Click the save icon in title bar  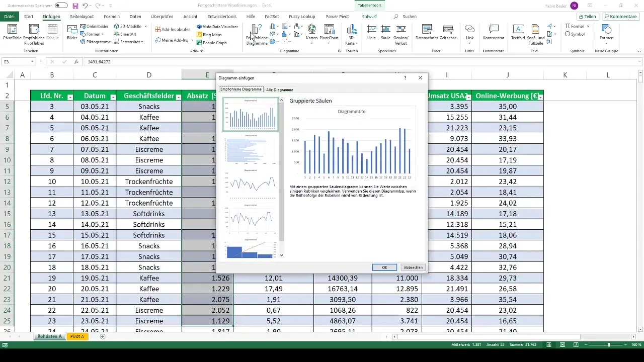[75, 6]
